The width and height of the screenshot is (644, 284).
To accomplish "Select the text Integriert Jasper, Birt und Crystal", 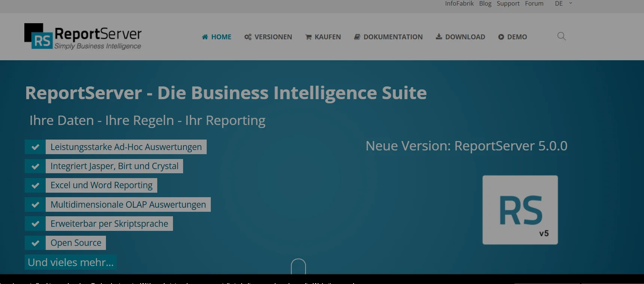I will (x=114, y=166).
